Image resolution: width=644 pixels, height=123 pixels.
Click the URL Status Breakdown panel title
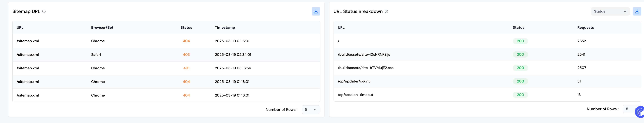point(358,11)
